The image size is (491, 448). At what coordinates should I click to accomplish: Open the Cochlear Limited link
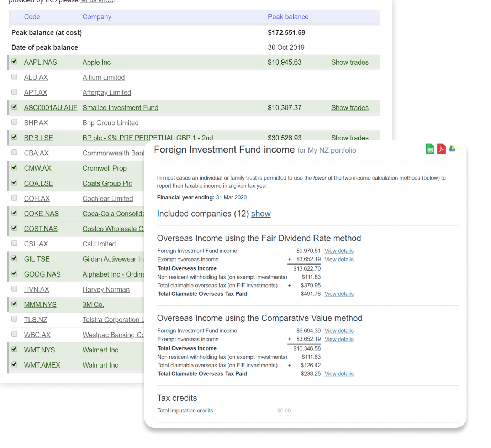pyautogui.click(x=108, y=198)
